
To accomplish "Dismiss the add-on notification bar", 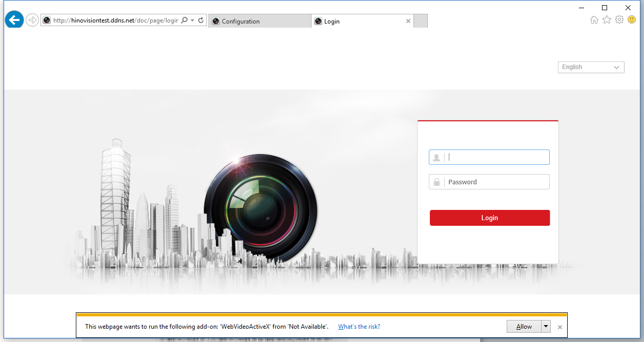I will pos(560,327).
